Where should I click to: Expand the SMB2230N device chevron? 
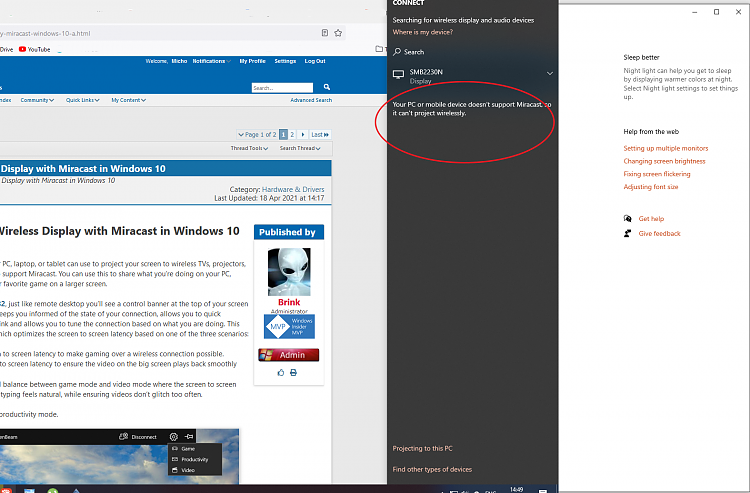550,74
